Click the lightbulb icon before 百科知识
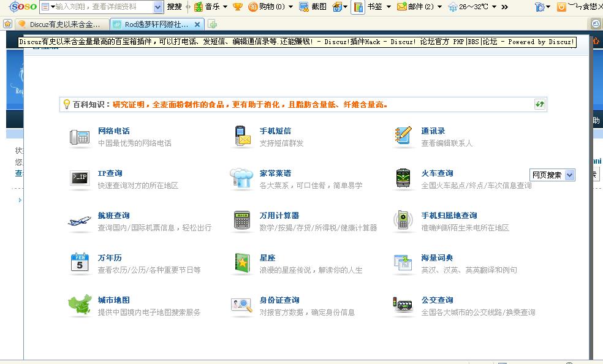This screenshot has height=364, width=603. pos(67,104)
